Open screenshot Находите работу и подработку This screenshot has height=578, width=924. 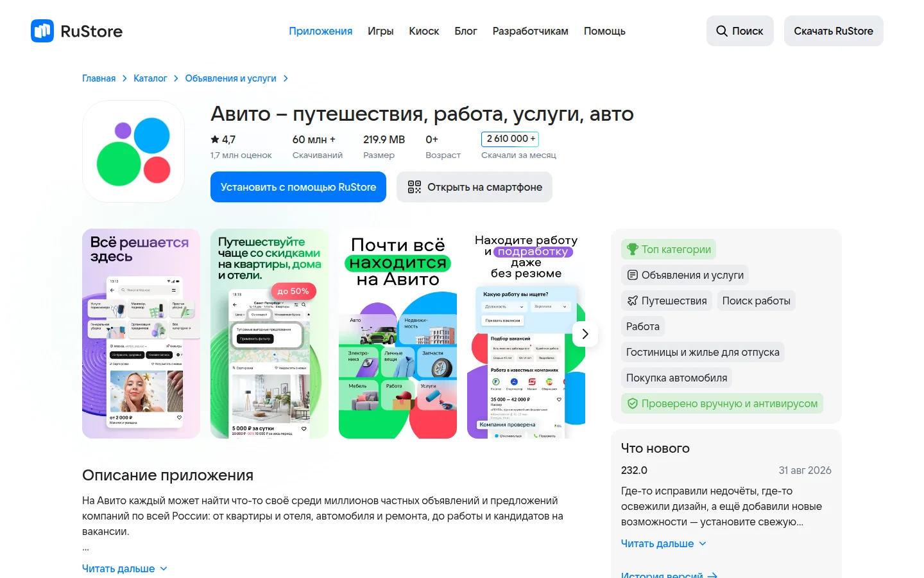click(x=526, y=334)
